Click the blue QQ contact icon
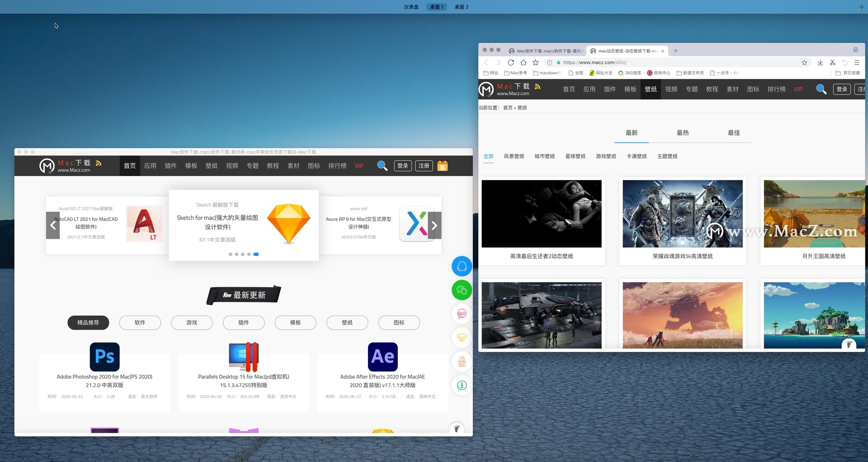This screenshot has height=462, width=868. click(462, 266)
